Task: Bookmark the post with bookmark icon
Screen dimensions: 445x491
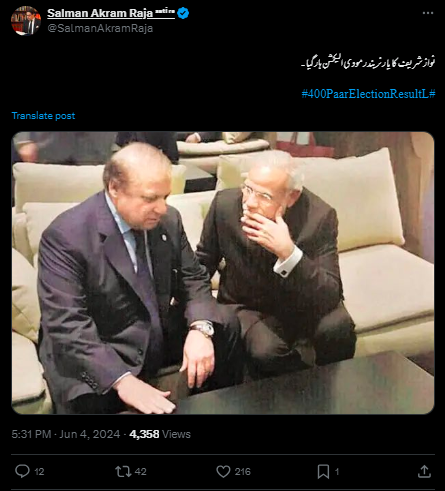Action: coord(323,471)
